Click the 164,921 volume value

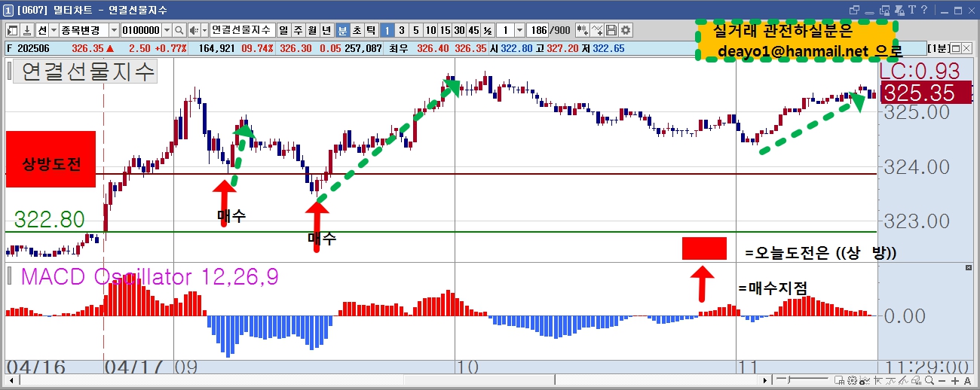point(216,47)
